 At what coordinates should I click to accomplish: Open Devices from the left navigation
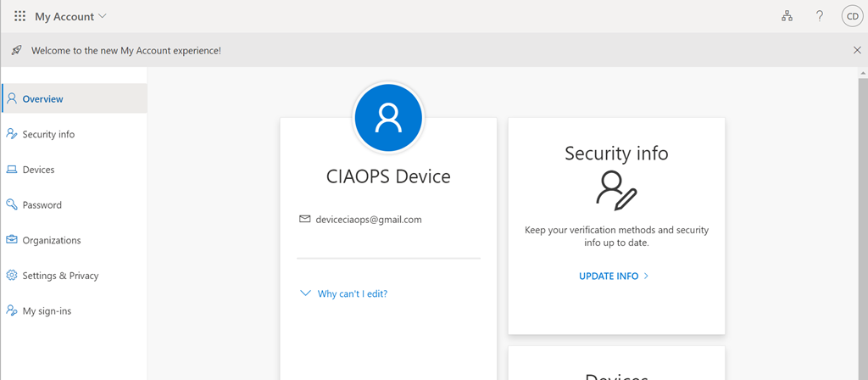coord(38,170)
